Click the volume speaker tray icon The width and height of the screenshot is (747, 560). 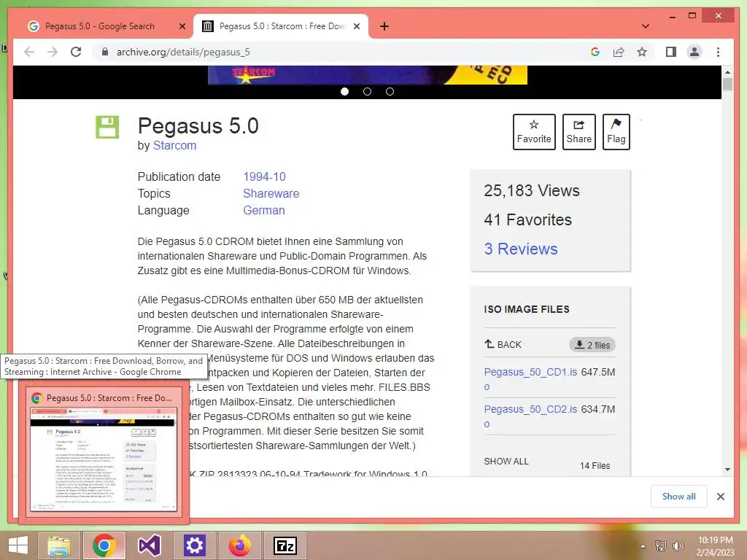point(678,545)
